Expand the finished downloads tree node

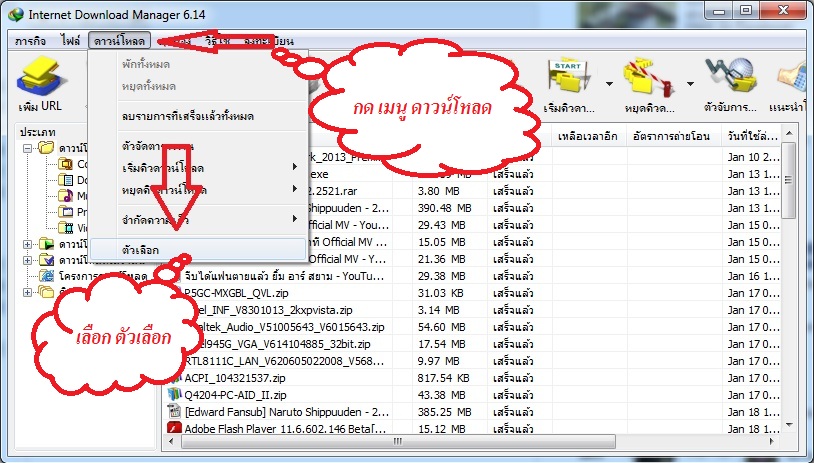28,260
